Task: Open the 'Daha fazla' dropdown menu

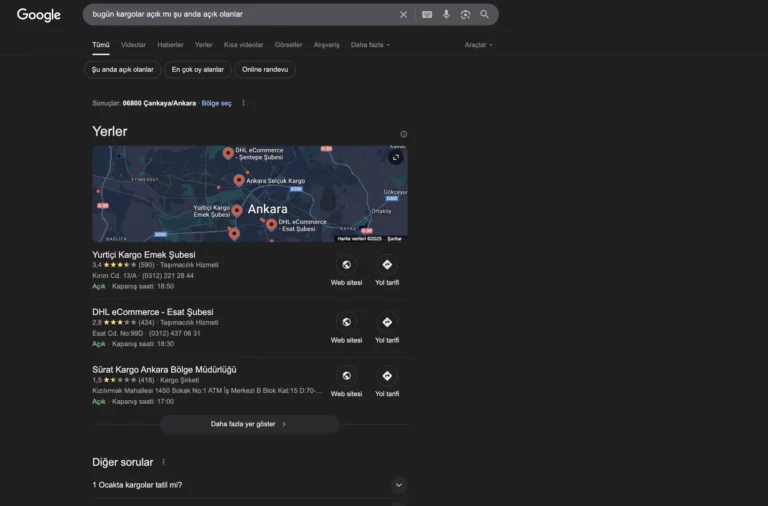Action: pyautogui.click(x=370, y=45)
